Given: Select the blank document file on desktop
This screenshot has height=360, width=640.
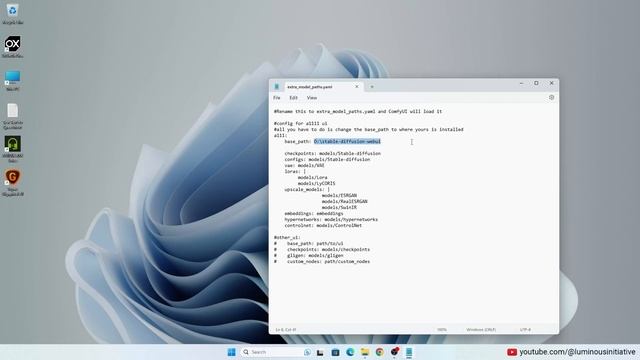Looking at the screenshot, I should [12, 116].
